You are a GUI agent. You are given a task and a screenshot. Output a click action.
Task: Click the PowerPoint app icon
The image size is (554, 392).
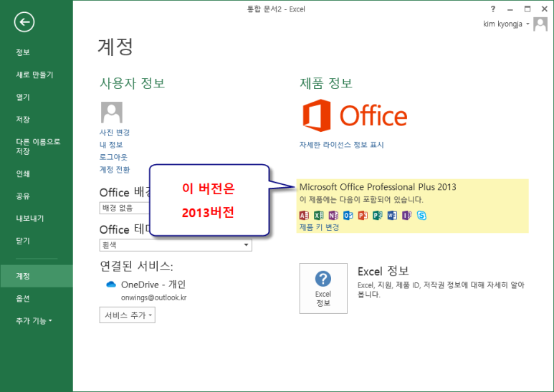click(x=363, y=215)
